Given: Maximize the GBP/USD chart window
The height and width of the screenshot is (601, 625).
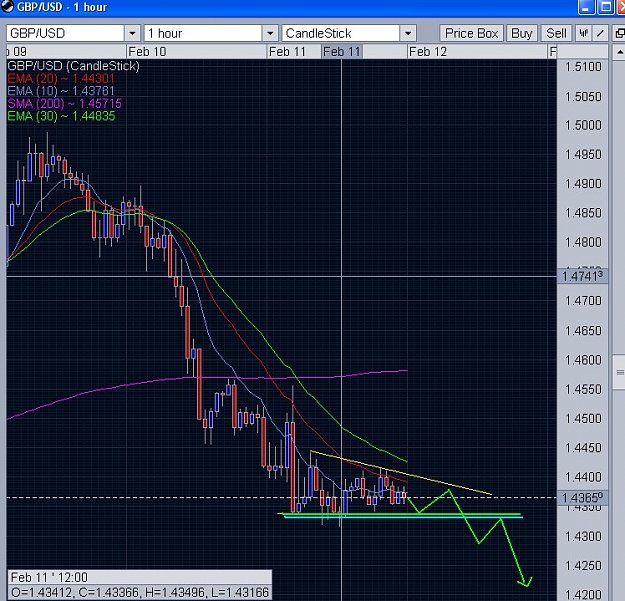Looking at the screenshot, I should point(606,7).
